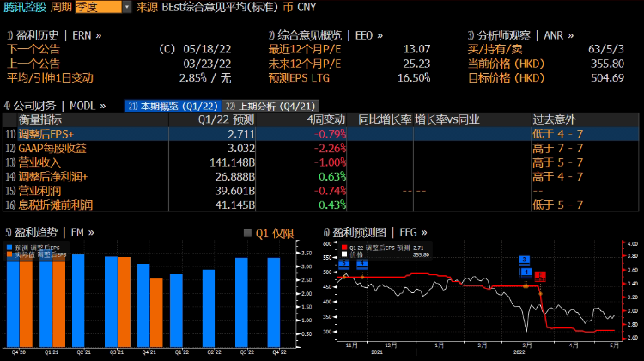Click the Q2 22 blue estimate bar
Screen dimensions: 644x361
209,309
